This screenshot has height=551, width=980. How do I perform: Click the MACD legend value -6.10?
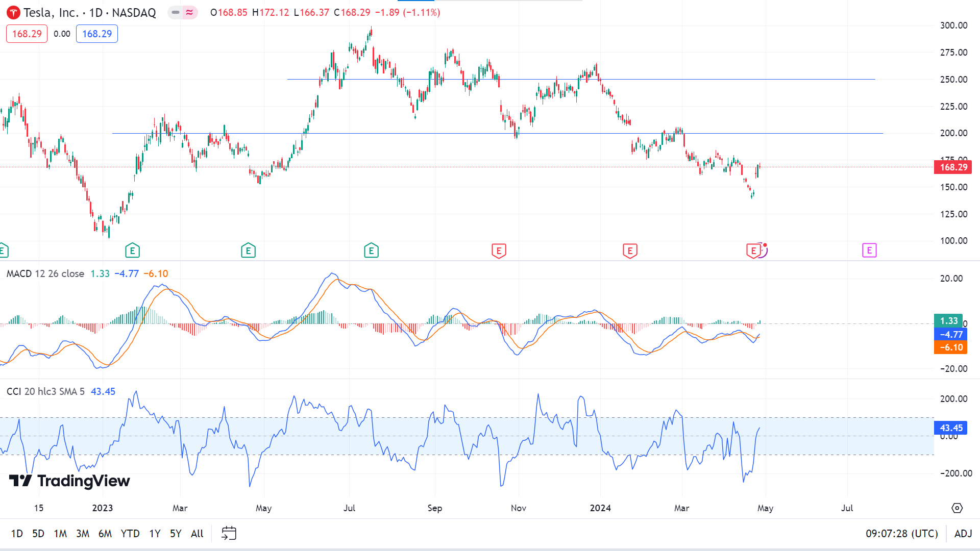coord(156,273)
